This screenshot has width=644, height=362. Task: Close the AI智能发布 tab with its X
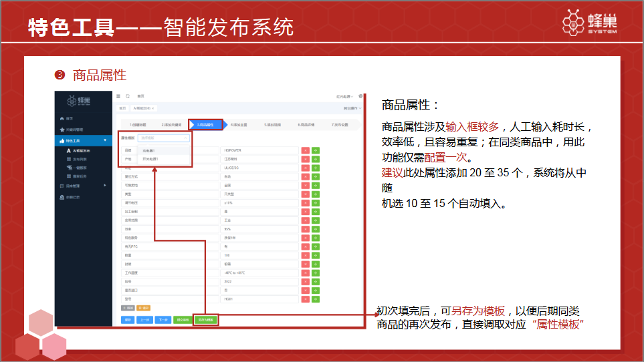click(x=152, y=108)
